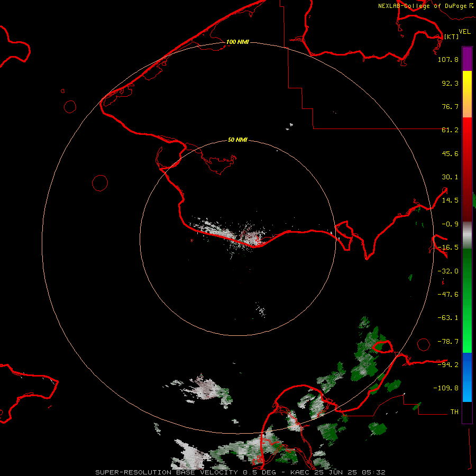Click the 30.1 value on velocity scale
476x476 pixels.
pos(450,177)
